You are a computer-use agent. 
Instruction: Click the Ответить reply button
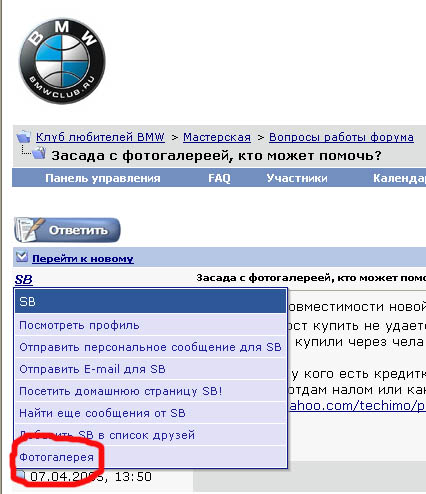tap(67, 230)
